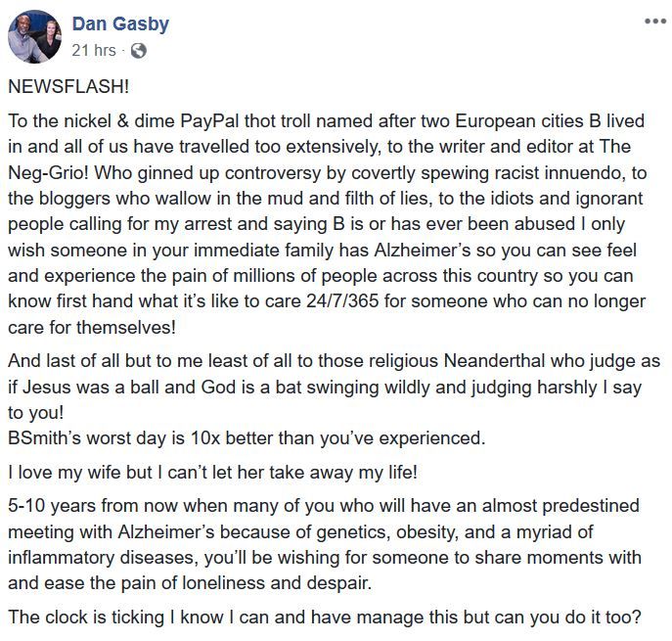This screenshot has width=672, height=641.
Task: Click the word PayPal in the post
Action: tap(209, 121)
